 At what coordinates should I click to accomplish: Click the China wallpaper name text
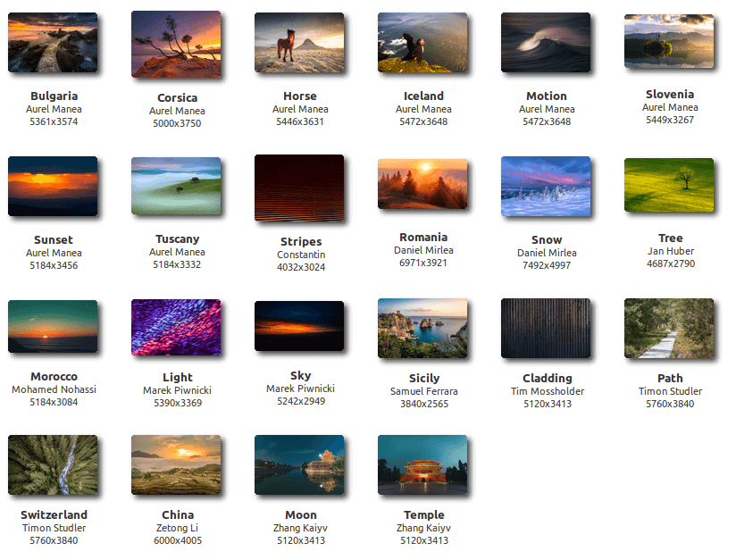click(x=177, y=514)
